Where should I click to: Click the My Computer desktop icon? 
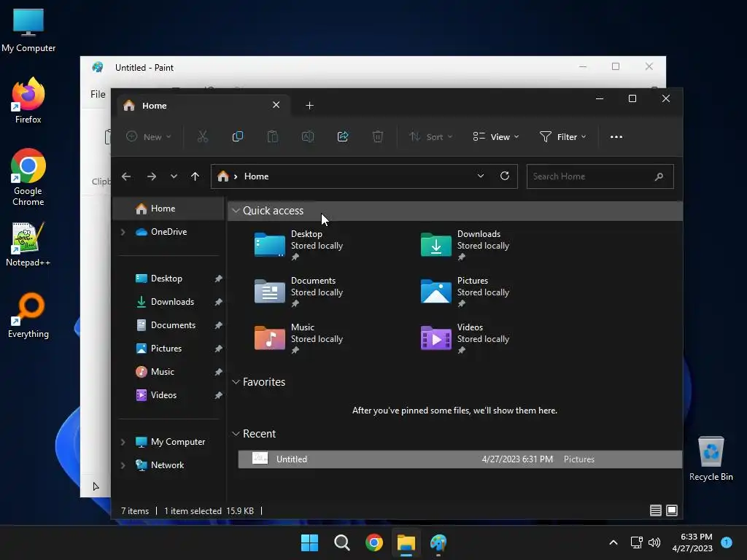point(28,30)
